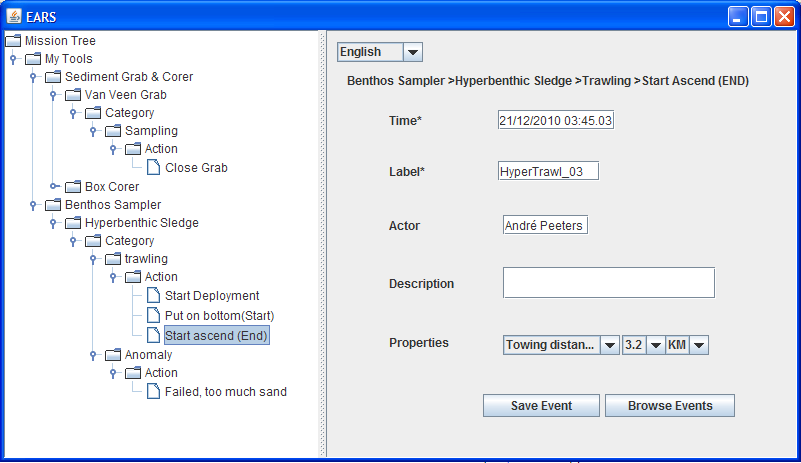This screenshot has width=801, height=463.
Task: Open the KM unit dropdown
Action: (699, 345)
